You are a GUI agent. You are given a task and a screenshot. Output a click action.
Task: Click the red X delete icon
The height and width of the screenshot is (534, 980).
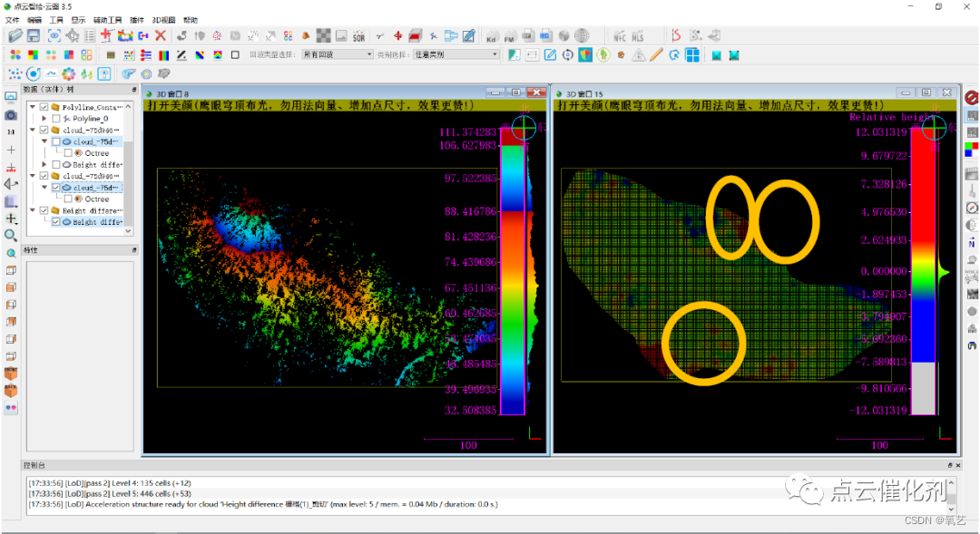[x=161, y=36]
